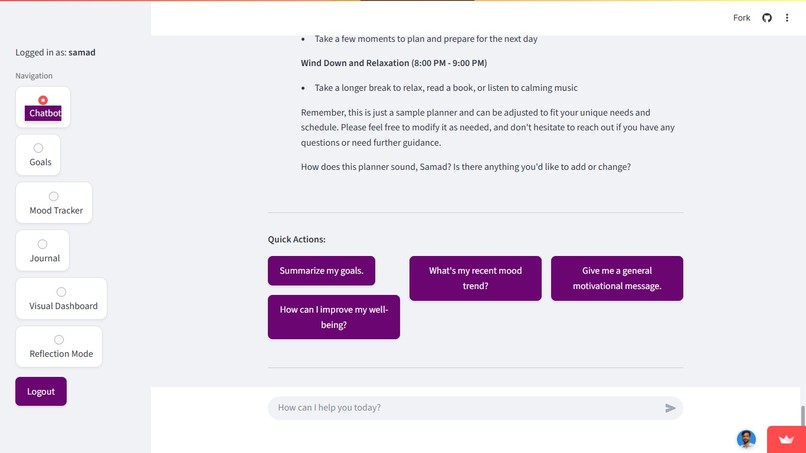
Task: Open the three-dot app menu
Action: pos(787,18)
